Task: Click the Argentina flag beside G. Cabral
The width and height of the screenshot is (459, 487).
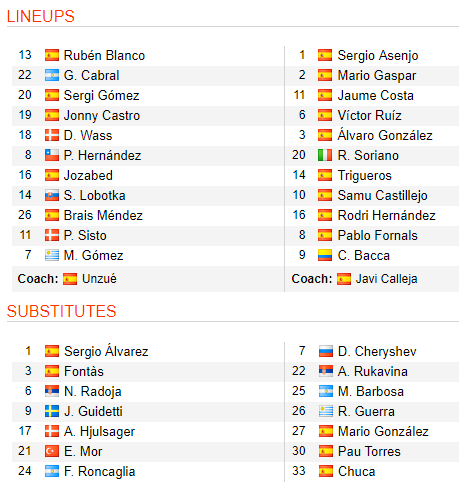Action: (x=52, y=75)
